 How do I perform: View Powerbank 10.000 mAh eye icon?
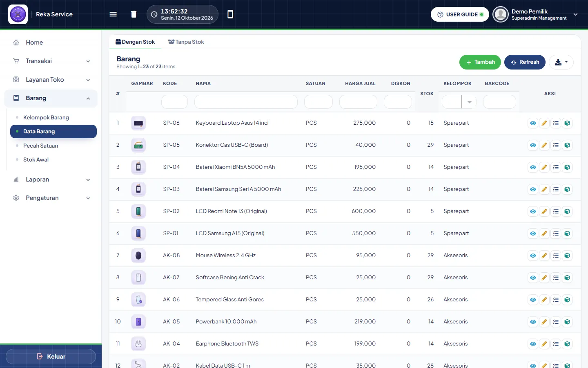click(x=533, y=322)
